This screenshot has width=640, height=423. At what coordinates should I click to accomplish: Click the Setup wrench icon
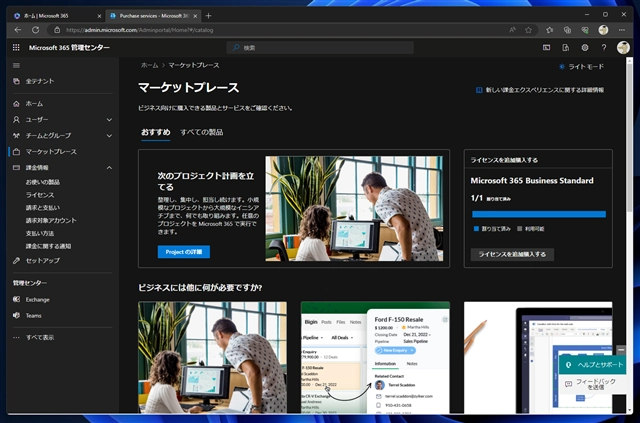coord(16,260)
